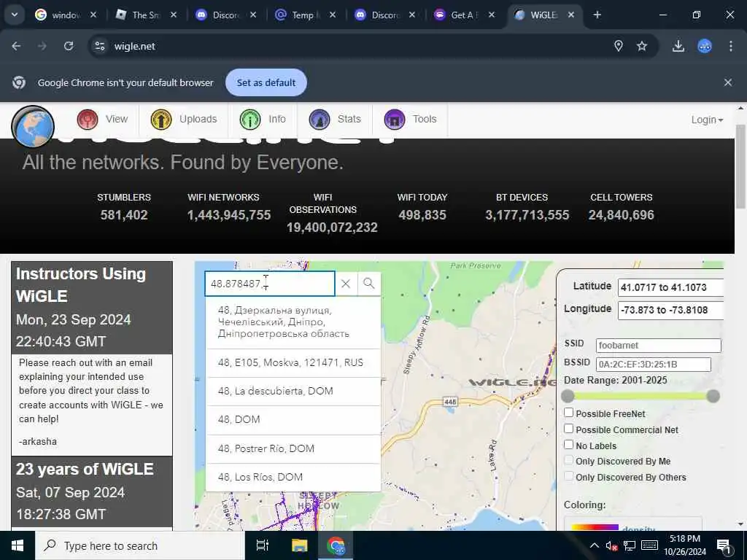Viewport: 747px width, 560px height.
Task: Switch to the Temp mail tab
Action: click(x=305, y=15)
